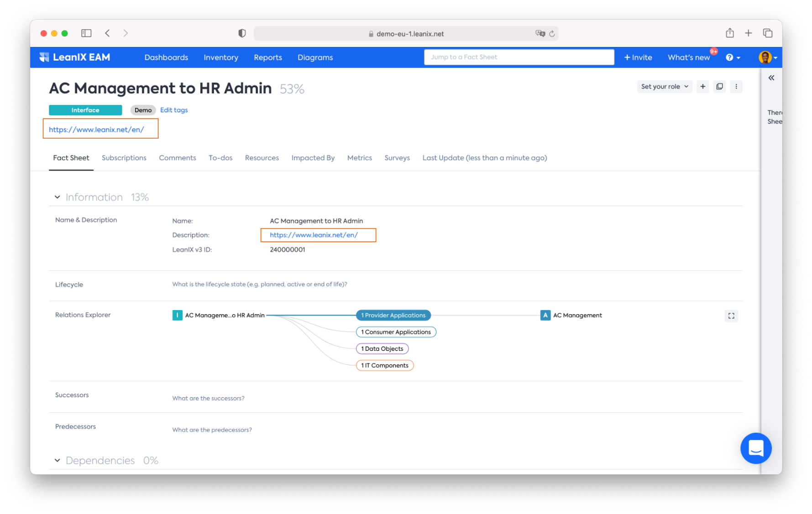
Task: Open the Set your role dropdown
Action: [665, 87]
